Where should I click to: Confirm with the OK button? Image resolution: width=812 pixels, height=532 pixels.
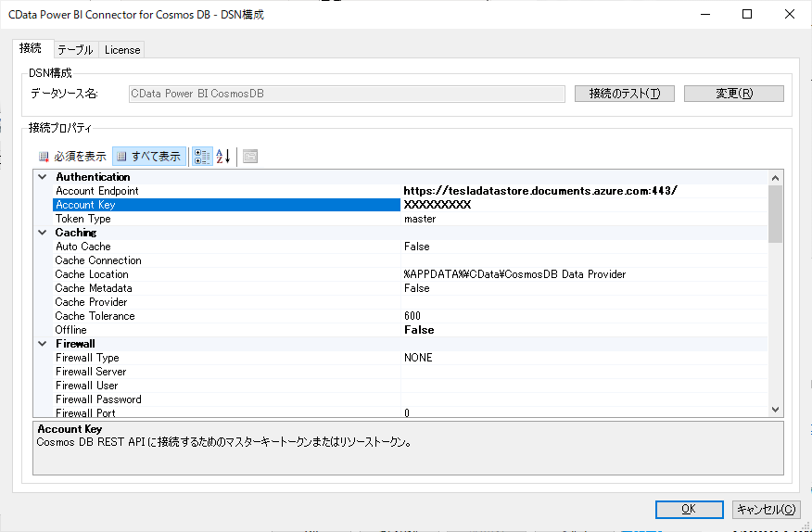(x=689, y=509)
